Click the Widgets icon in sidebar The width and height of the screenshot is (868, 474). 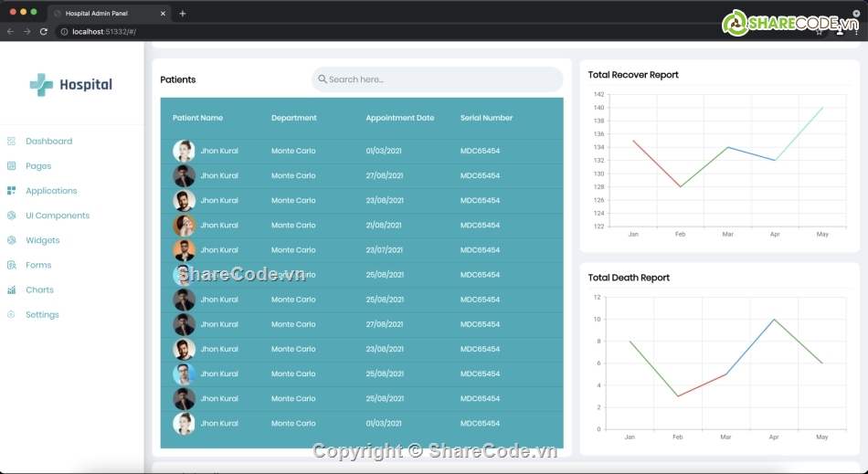pos(11,240)
